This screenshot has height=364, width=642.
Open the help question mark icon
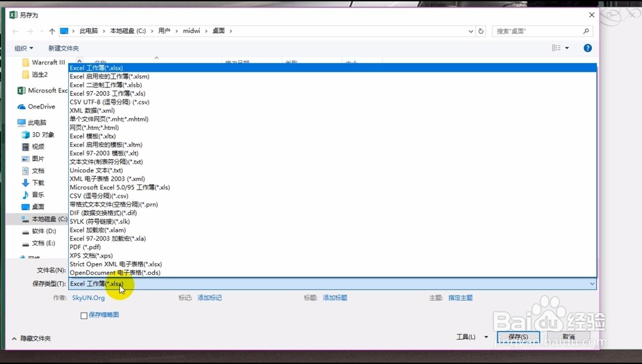coord(587,48)
